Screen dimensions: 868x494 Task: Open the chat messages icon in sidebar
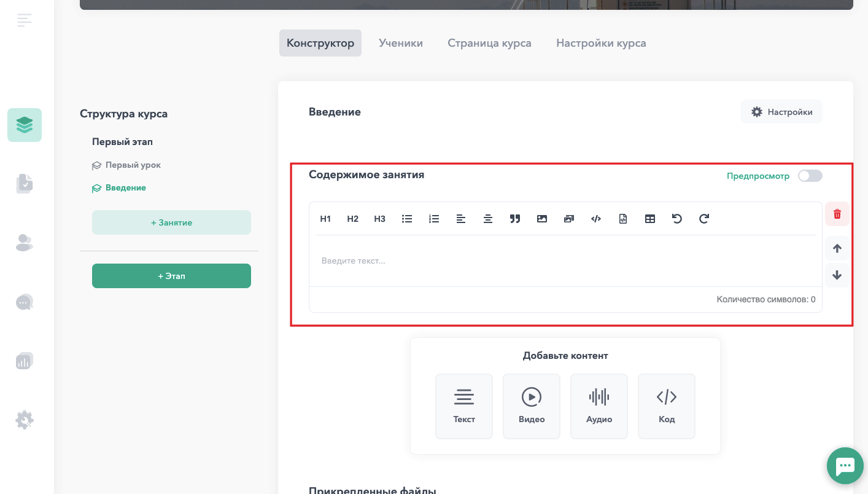(x=25, y=302)
